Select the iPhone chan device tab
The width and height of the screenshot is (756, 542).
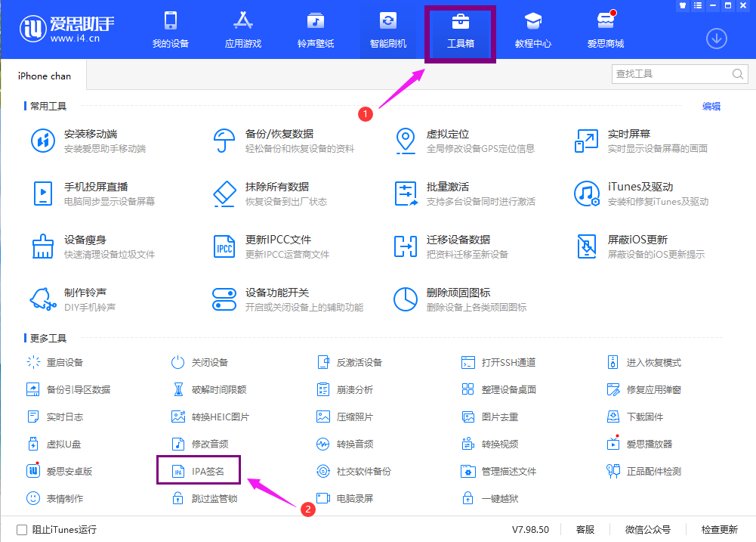click(x=44, y=76)
